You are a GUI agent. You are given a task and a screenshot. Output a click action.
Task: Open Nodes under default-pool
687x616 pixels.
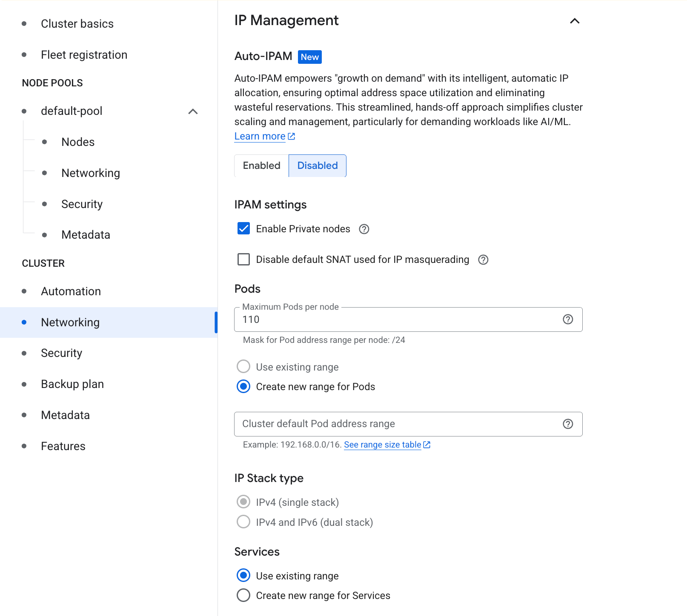[78, 142]
